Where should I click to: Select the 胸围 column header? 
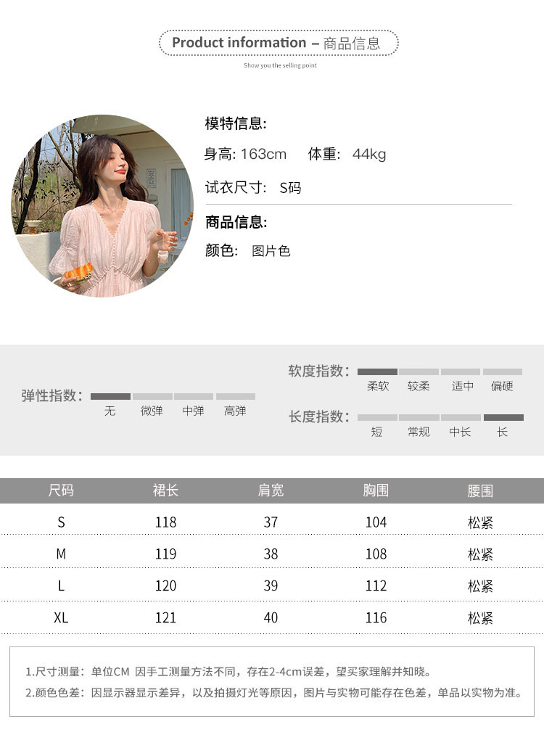[376, 490]
